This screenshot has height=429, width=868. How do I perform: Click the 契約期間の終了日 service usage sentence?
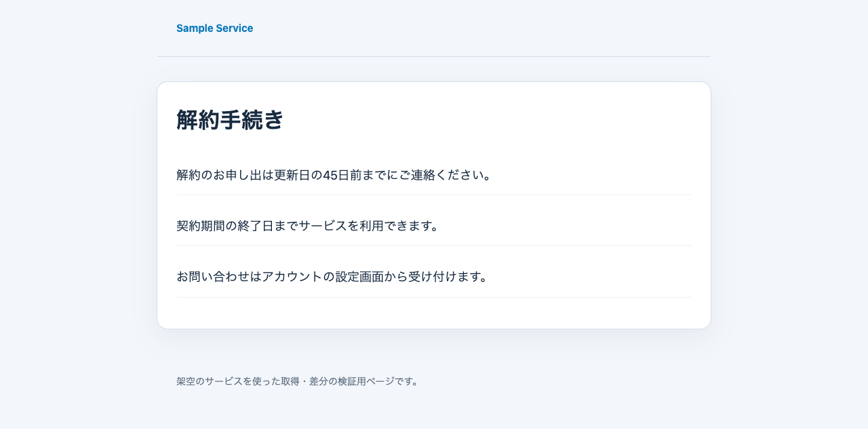click(x=309, y=226)
